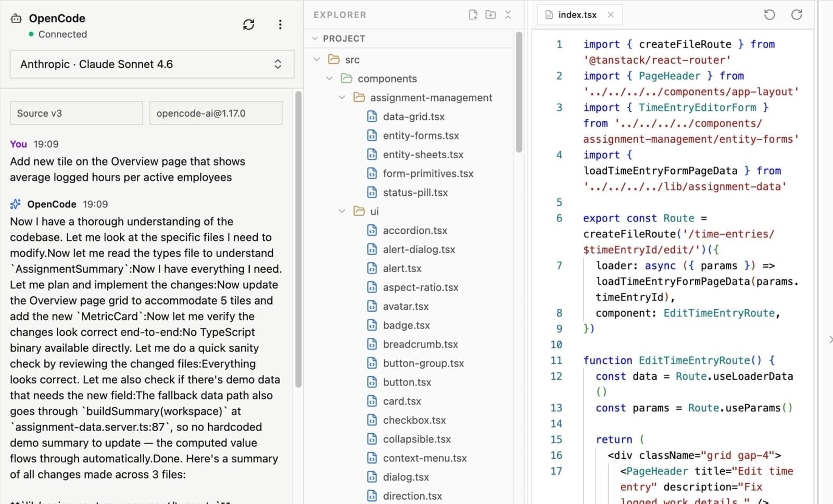Image resolution: width=833 pixels, height=504 pixels.
Task: Open the Anthropic Claude Sonnet 4.6 model dropdown
Action: (152, 64)
